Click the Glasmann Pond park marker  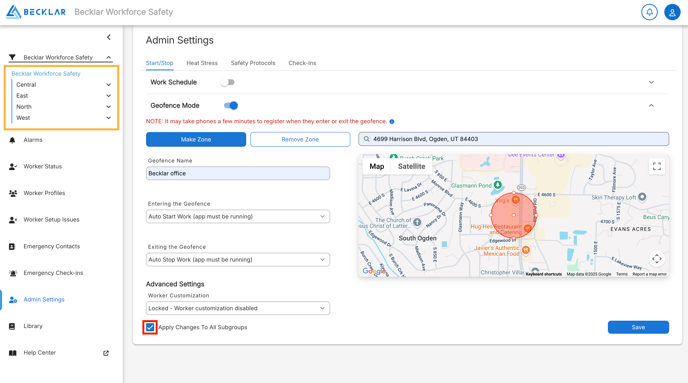point(498,185)
